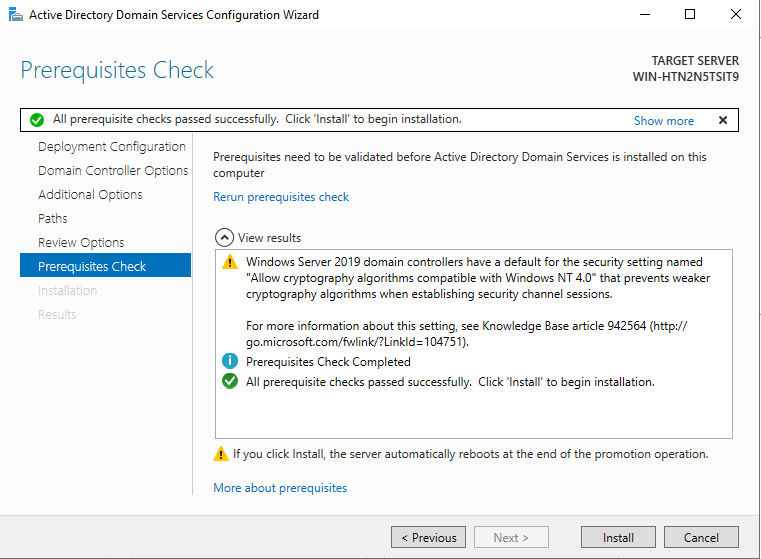761x559 pixels.
Task: Select Prerequisites Check step
Action: pos(105,265)
